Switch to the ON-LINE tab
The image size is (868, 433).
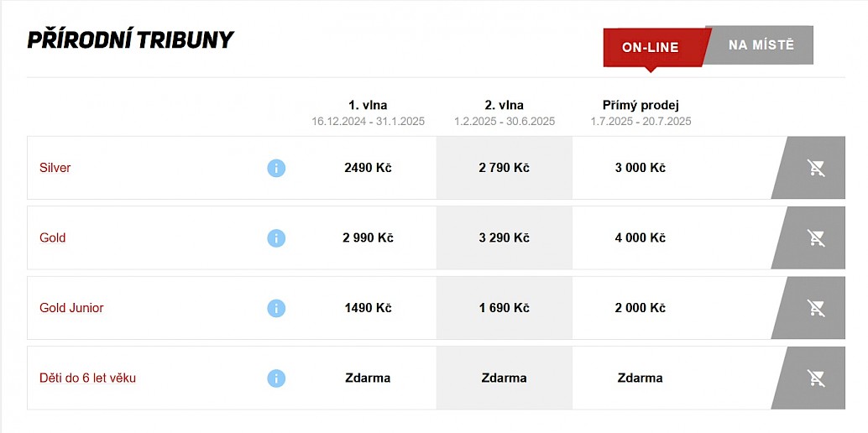[651, 47]
